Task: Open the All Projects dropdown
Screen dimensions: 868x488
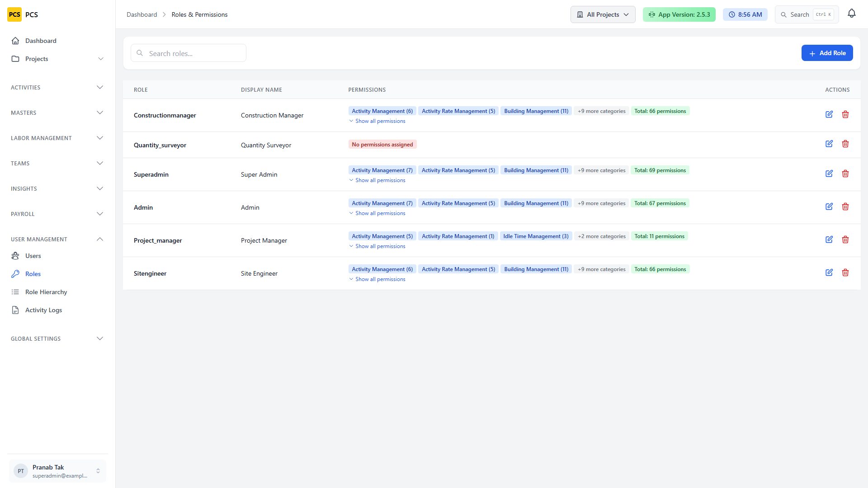Action: click(603, 14)
